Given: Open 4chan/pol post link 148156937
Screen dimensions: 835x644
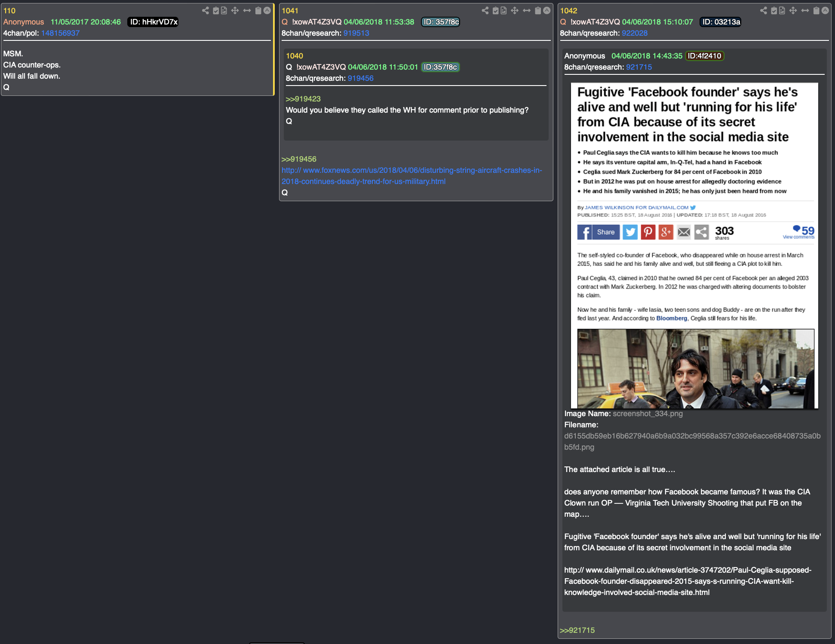Looking at the screenshot, I should click(x=60, y=33).
